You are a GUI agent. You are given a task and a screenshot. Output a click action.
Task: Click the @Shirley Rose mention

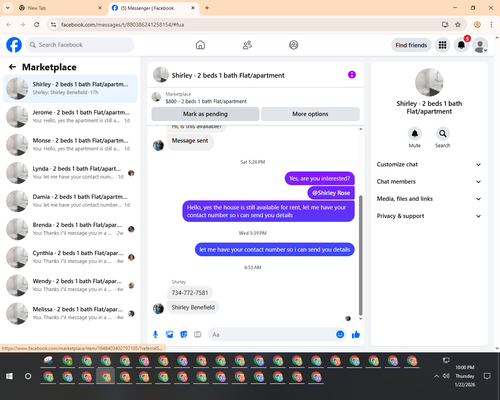[331, 193]
